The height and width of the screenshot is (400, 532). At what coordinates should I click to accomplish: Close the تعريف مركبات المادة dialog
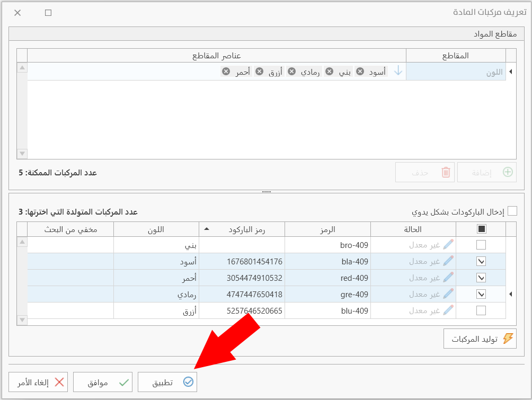point(17,13)
